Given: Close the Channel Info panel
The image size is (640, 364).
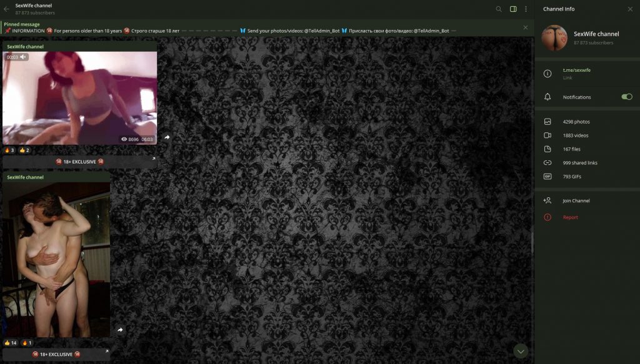Looking at the screenshot, I should pos(629,9).
